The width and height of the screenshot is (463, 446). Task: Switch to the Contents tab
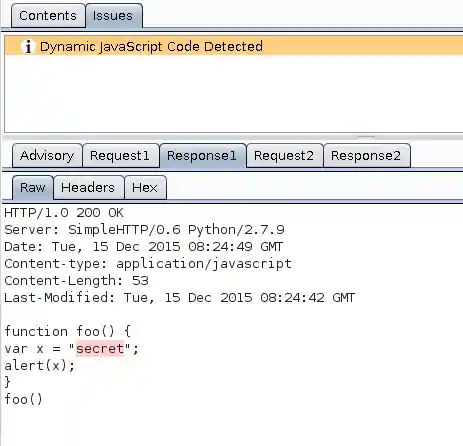[x=48, y=16]
